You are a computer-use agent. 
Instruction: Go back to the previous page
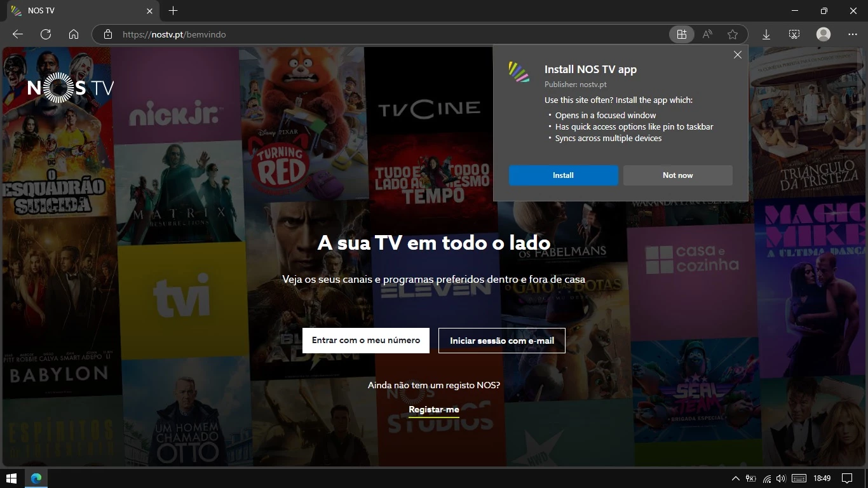[x=18, y=34]
